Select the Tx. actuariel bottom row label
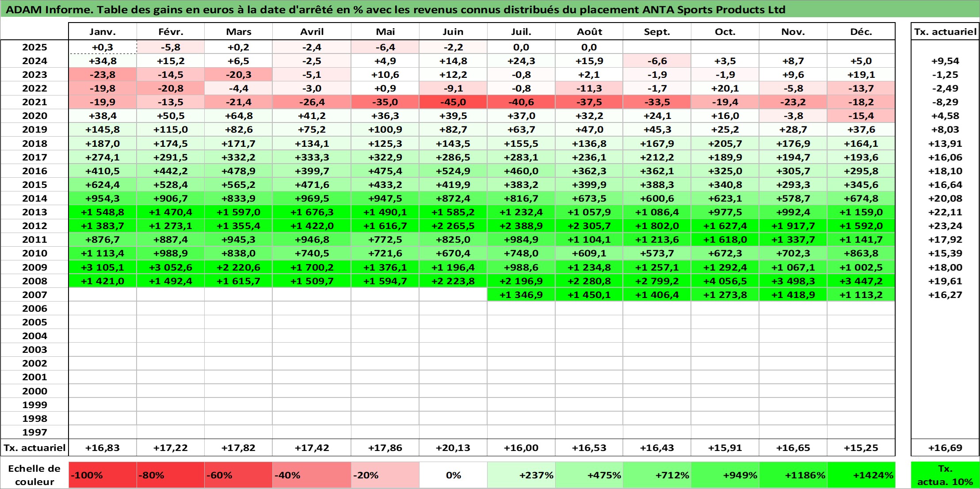This screenshot has height=489, width=980. [34, 447]
